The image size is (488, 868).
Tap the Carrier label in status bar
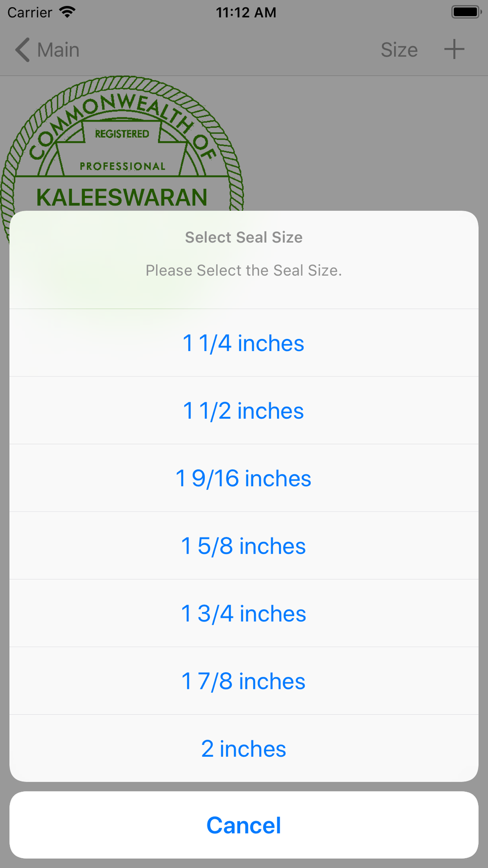pos(30,12)
